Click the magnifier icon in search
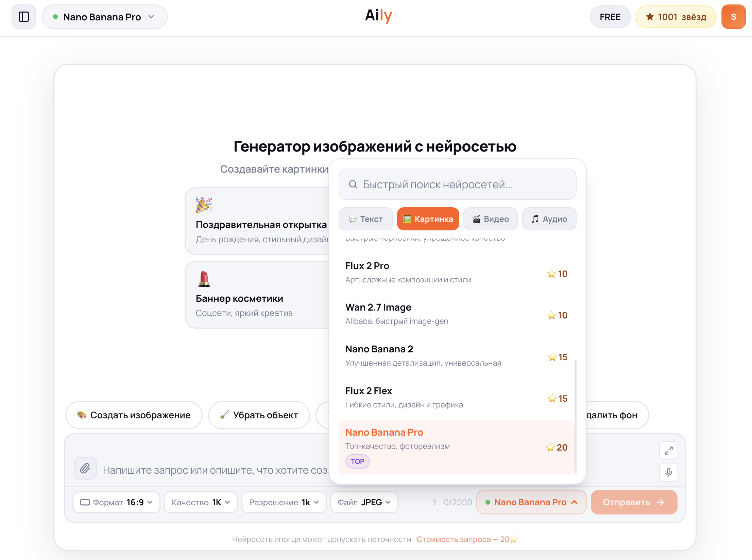Screen dimensions: 752x560 [353, 184]
